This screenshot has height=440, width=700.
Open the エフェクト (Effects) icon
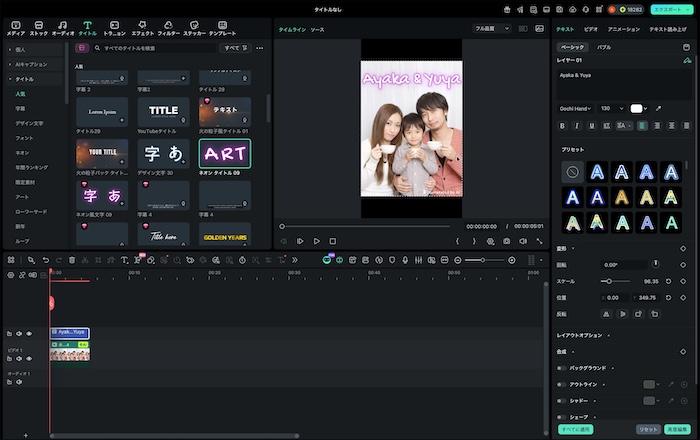142,28
